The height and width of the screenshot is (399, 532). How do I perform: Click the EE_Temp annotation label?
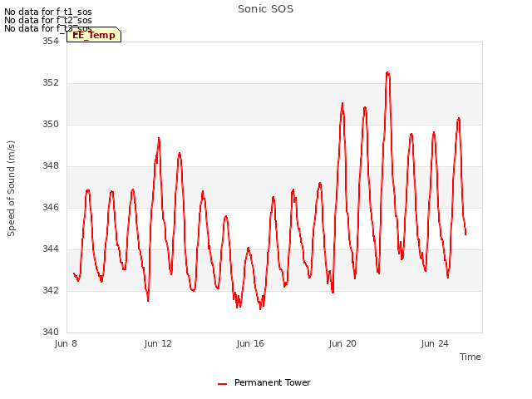click(94, 35)
